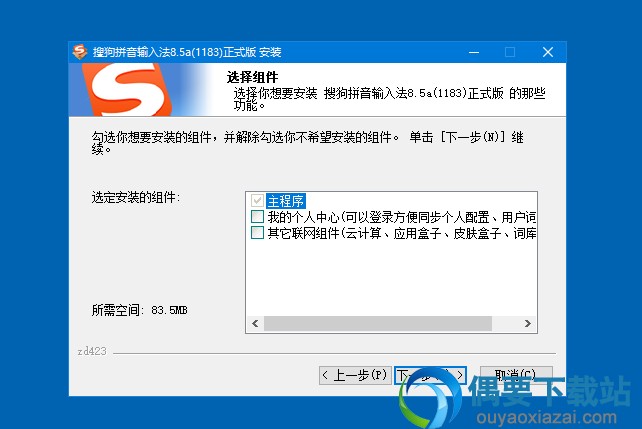
Task: Click the 所需空间: 83.5MB text
Action: (139, 310)
